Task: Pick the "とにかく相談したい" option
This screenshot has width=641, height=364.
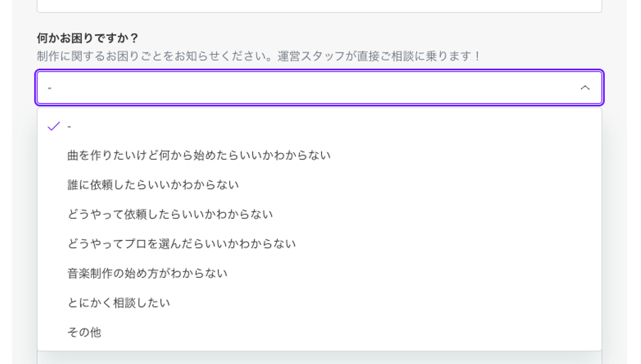Action: click(x=119, y=303)
